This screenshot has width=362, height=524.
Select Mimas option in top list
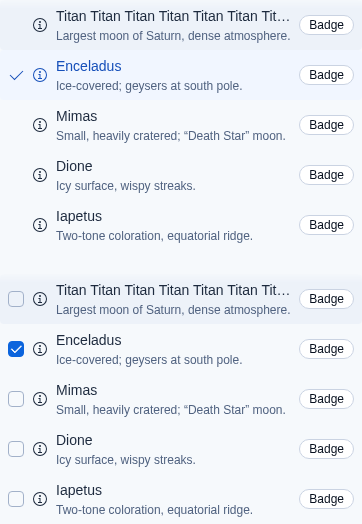point(181,125)
